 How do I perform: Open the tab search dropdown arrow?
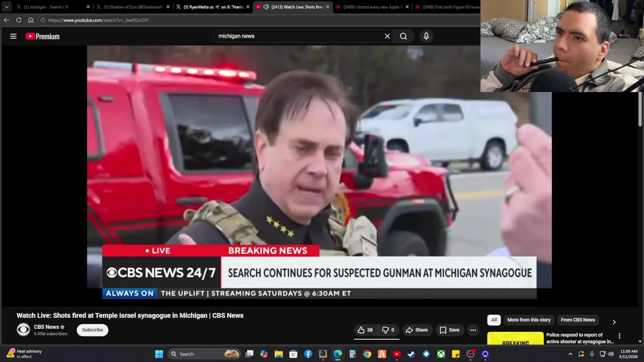(6, 7)
